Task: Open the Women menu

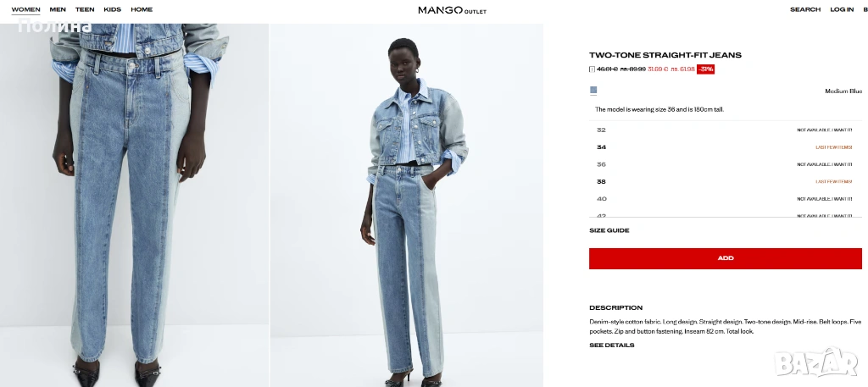Action: click(25, 9)
